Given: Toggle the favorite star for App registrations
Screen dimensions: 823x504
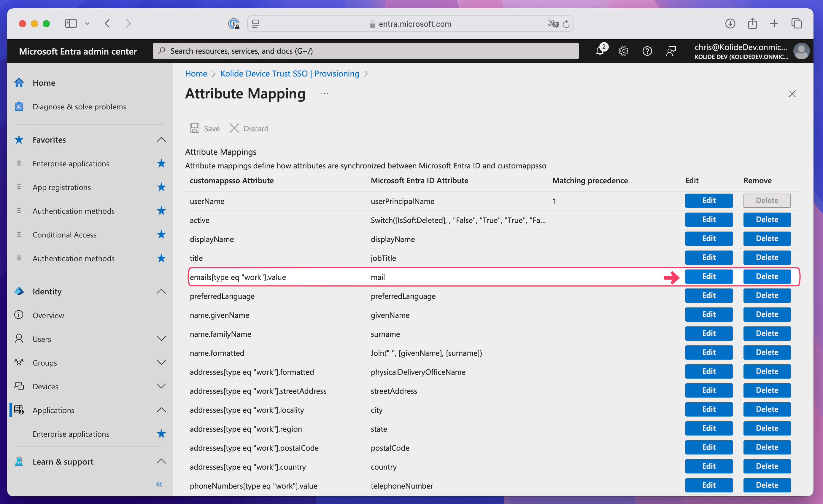Looking at the screenshot, I should [x=161, y=187].
